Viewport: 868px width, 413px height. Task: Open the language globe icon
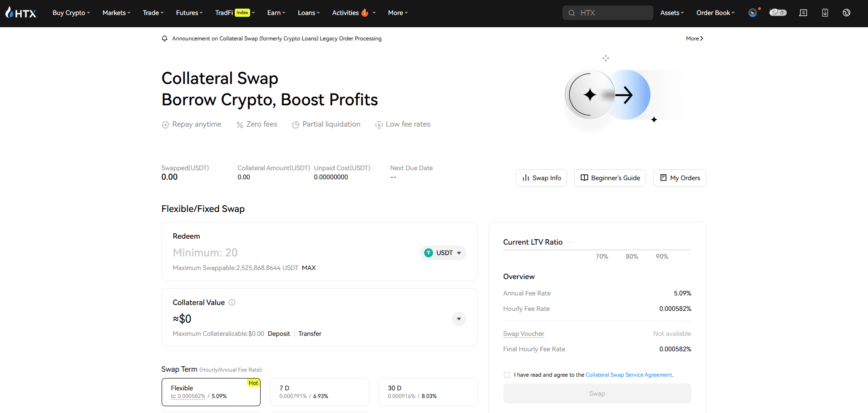847,13
